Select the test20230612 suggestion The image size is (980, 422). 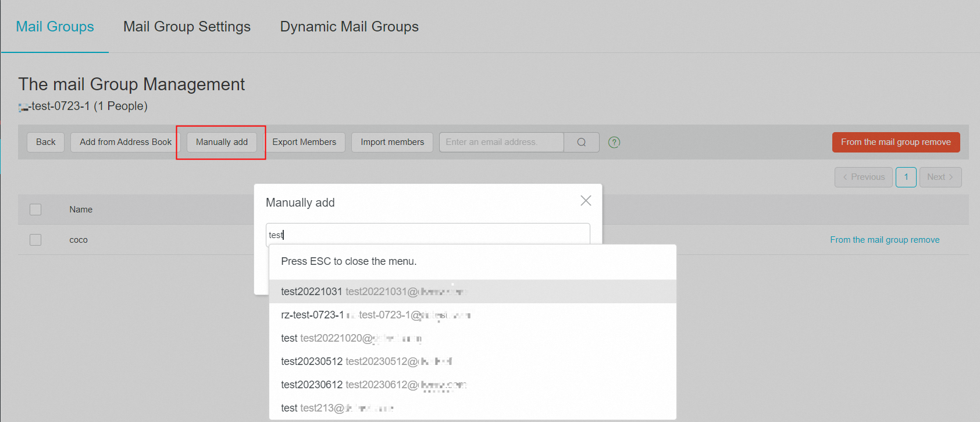tap(472, 385)
